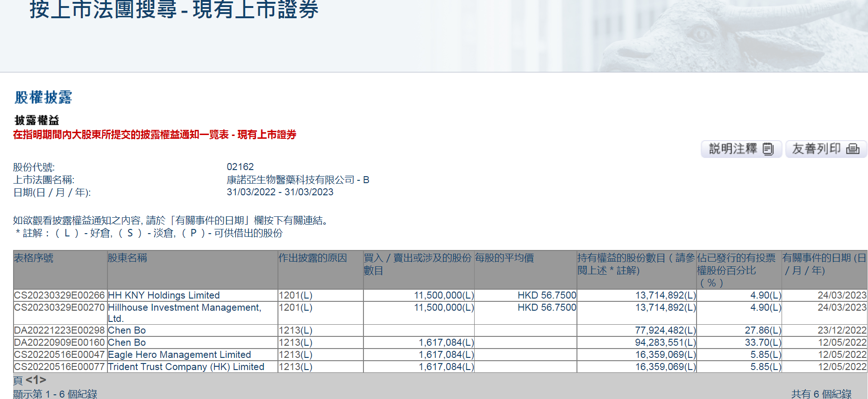Click shareholder Trident Trust Company (HK) Limited
This screenshot has width=868, height=399.
click(x=186, y=367)
